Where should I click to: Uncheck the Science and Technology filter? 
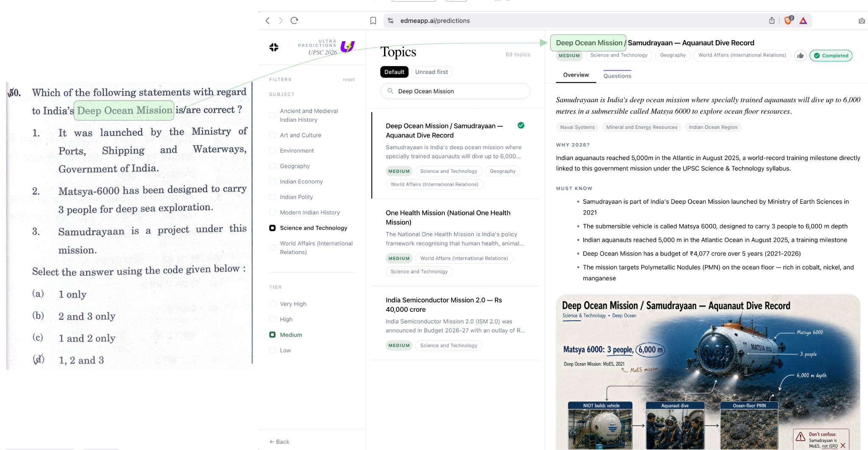[273, 228]
